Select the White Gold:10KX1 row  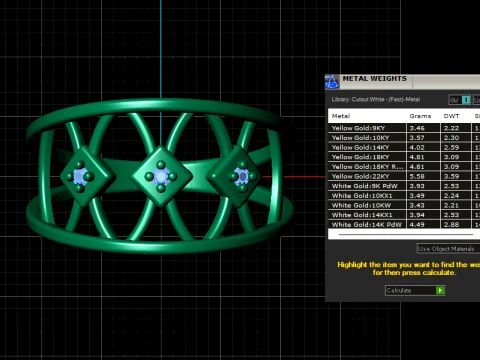(x=404, y=196)
